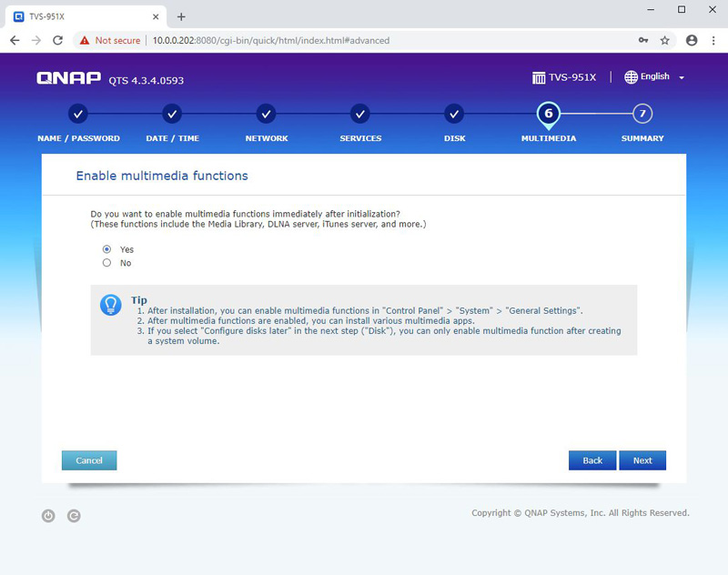Click the Enable multimedia functions heading
728x575 pixels.
tap(162, 176)
